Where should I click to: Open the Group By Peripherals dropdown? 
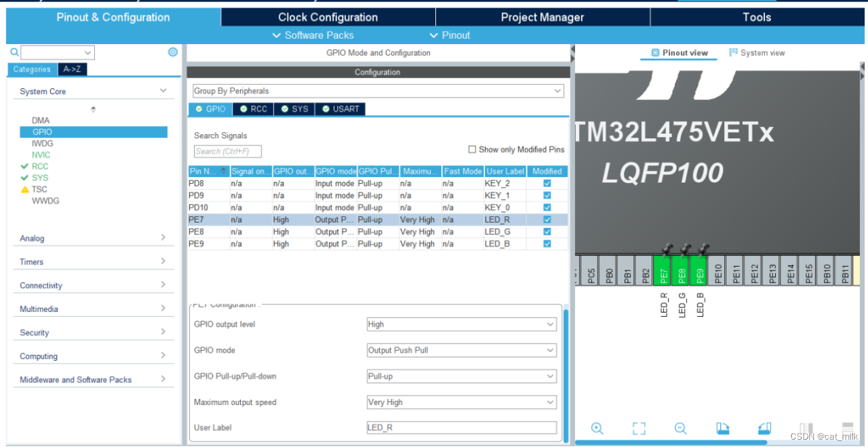(378, 91)
